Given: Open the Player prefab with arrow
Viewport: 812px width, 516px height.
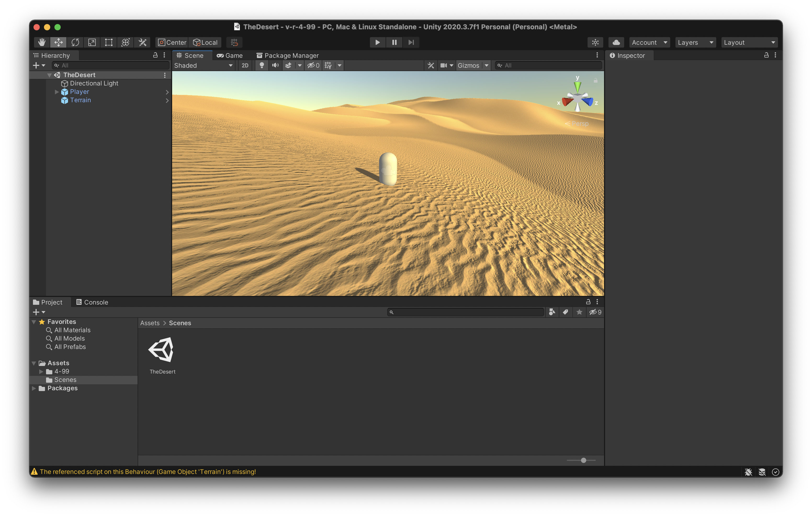Looking at the screenshot, I should [167, 92].
